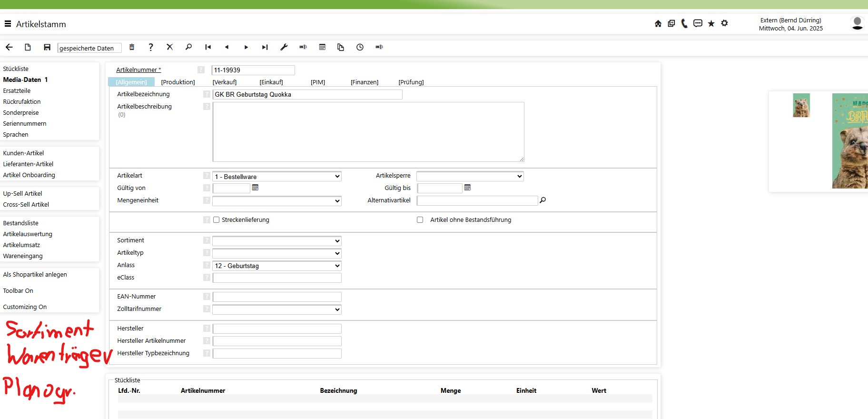
Task: Click the wrench settings tool icon
Action: click(x=284, y=47)
